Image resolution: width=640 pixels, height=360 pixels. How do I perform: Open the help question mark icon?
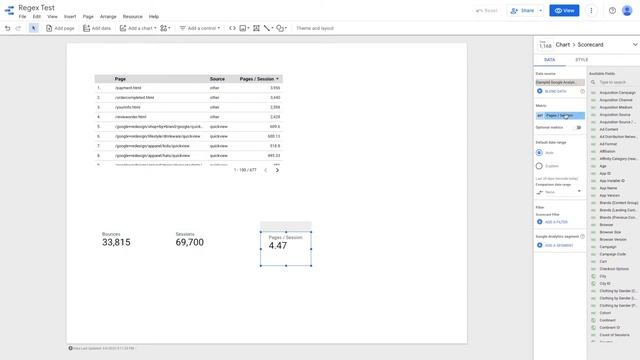pos(612,11)
